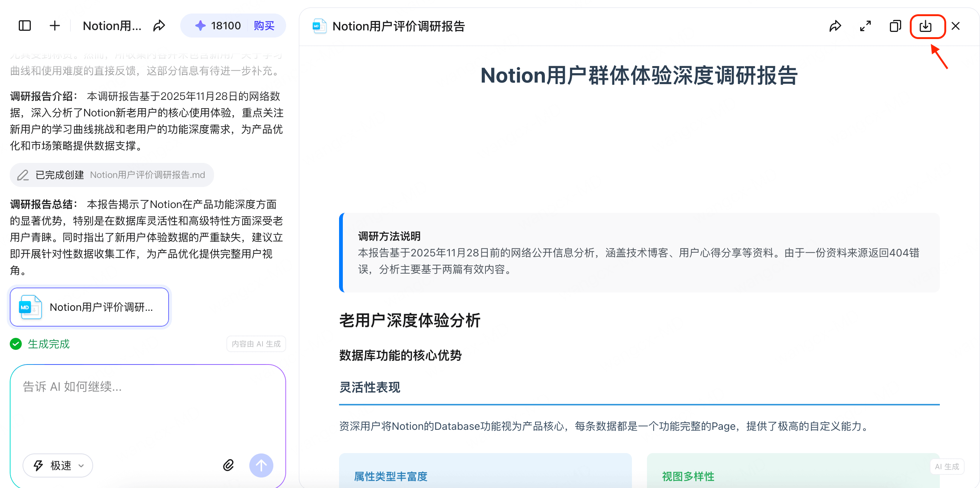Click the 内容由 AI 生成 label
The width and height of the screenshot is (980, 488).
tap(256, 343)
